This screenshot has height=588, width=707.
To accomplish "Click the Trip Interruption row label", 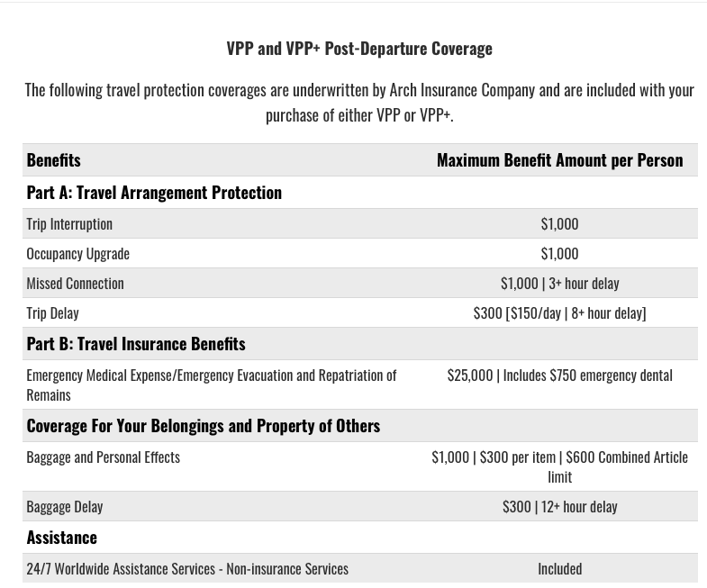I will (x=69, y=223).
